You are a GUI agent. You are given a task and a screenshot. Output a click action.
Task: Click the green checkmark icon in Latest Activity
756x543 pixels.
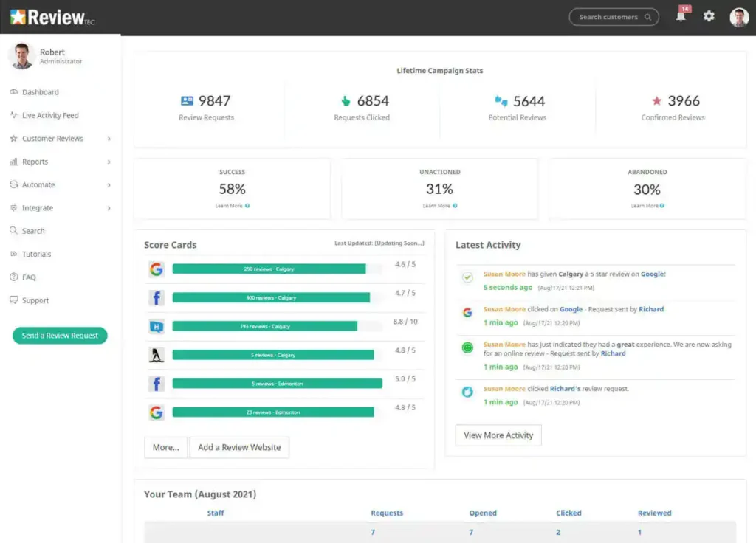[x=467, y=277]
